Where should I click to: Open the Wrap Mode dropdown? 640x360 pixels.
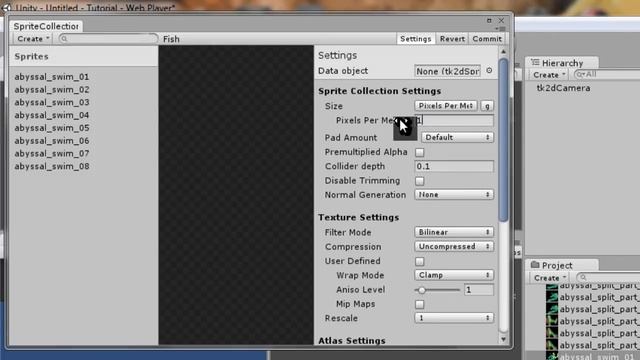coord(454,275)
